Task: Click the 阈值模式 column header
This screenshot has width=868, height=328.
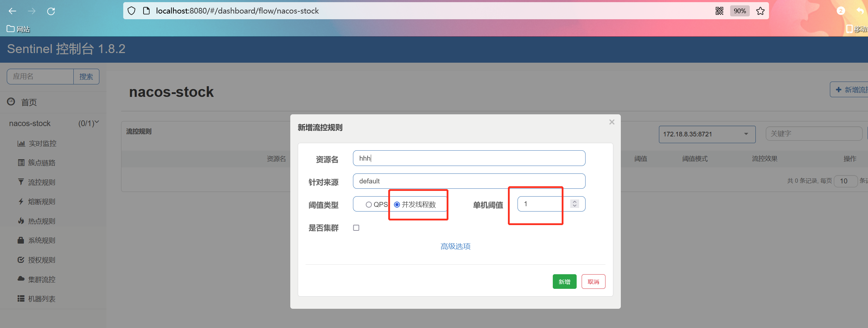Action: (x=695, y=159)
